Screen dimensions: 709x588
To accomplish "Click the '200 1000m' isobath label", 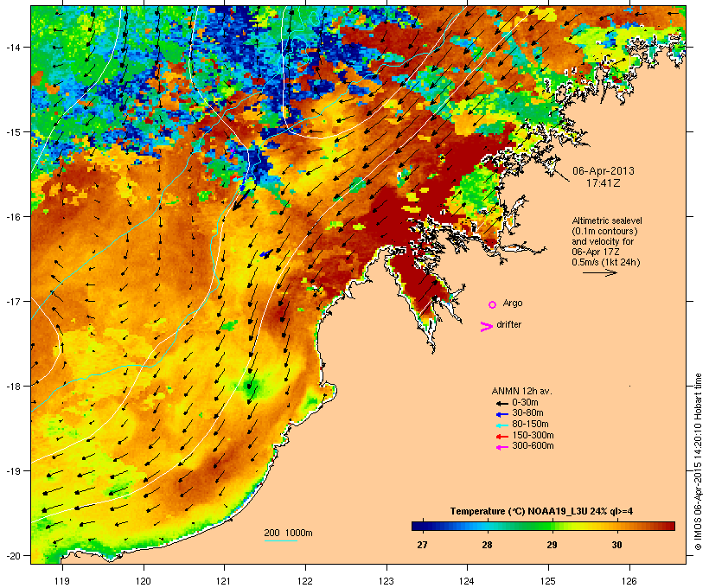I will click(x=288, y=533).
